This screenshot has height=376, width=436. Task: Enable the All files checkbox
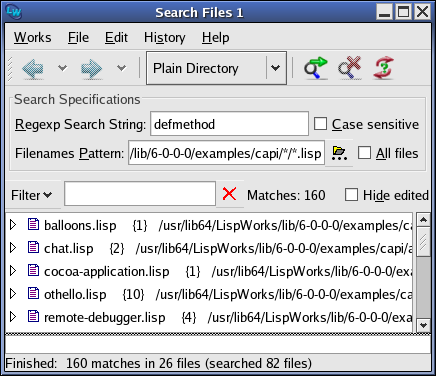(x=364, y=153)
